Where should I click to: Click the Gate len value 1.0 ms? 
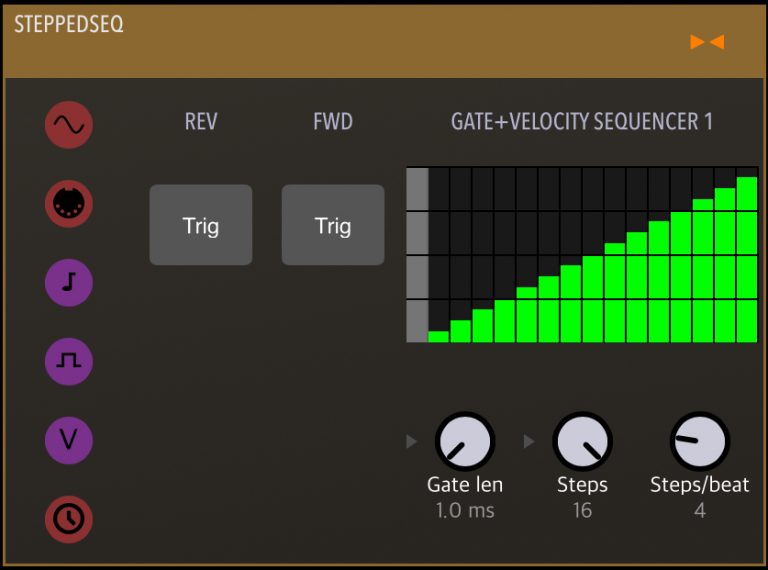click(x=465, y=511)
